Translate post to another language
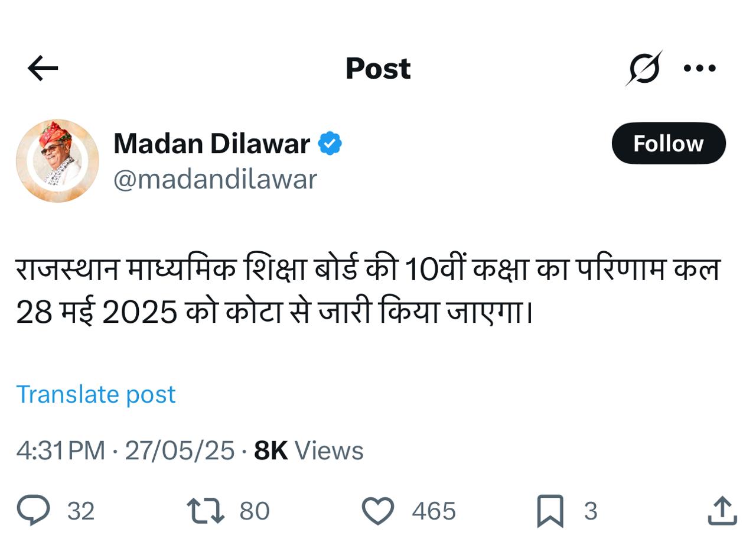Image resolution: width=756 pixels, height=548 pixels. pos(96,394)
